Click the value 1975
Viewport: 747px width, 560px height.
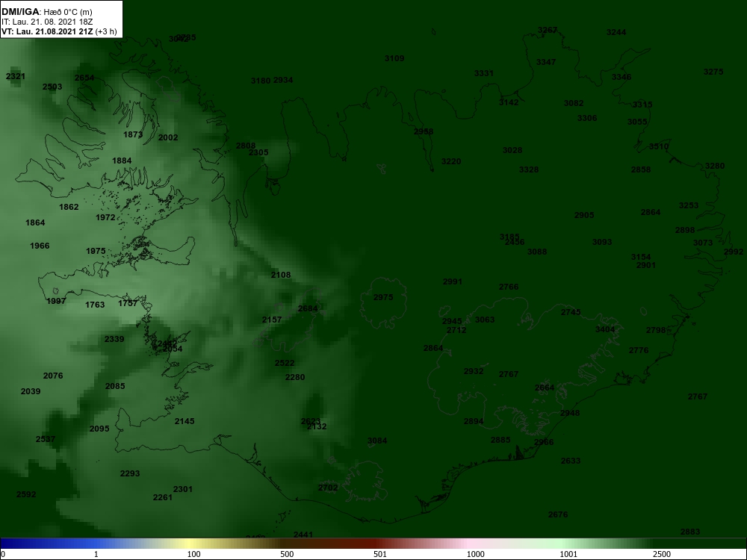(96, 252)
